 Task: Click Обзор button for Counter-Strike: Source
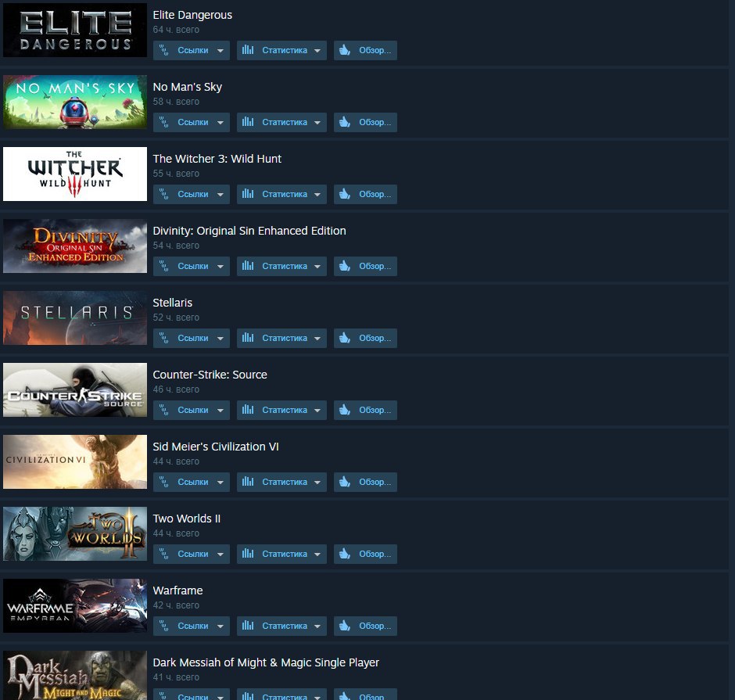pyautogui.click(x=365, y=410)
